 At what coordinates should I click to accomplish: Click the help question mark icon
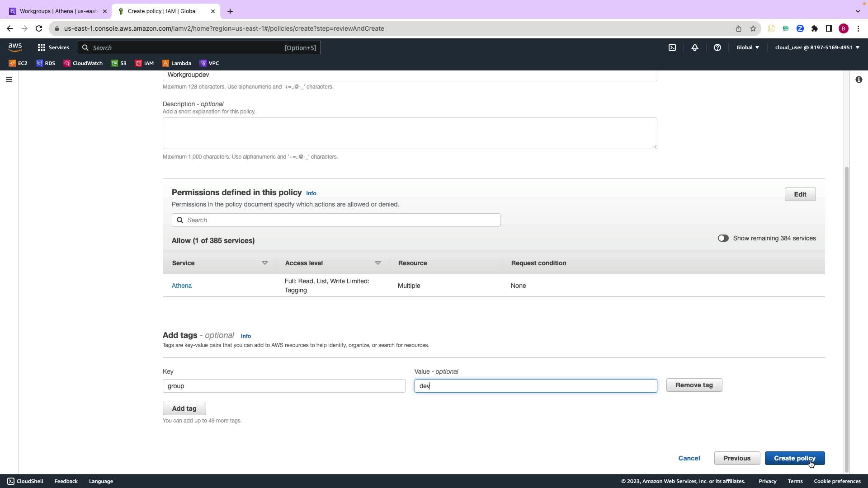[717, 47]
